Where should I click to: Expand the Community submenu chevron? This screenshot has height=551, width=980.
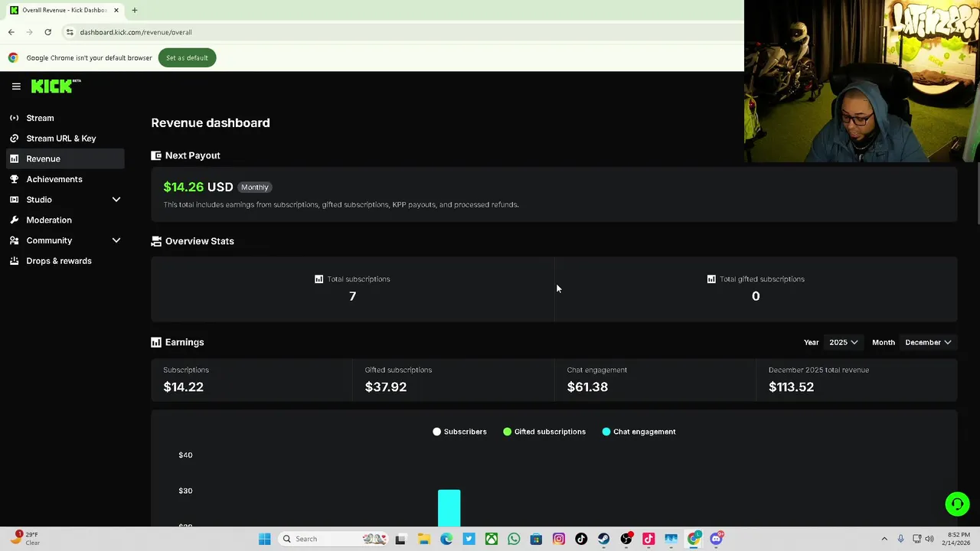[x=116, y=240]
